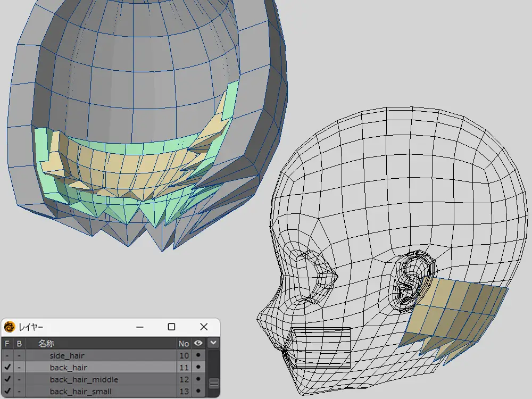The width and height of the screenshot is (532, 399).
Task: Select the back_hair_small layer row
Action: [80, 392]
